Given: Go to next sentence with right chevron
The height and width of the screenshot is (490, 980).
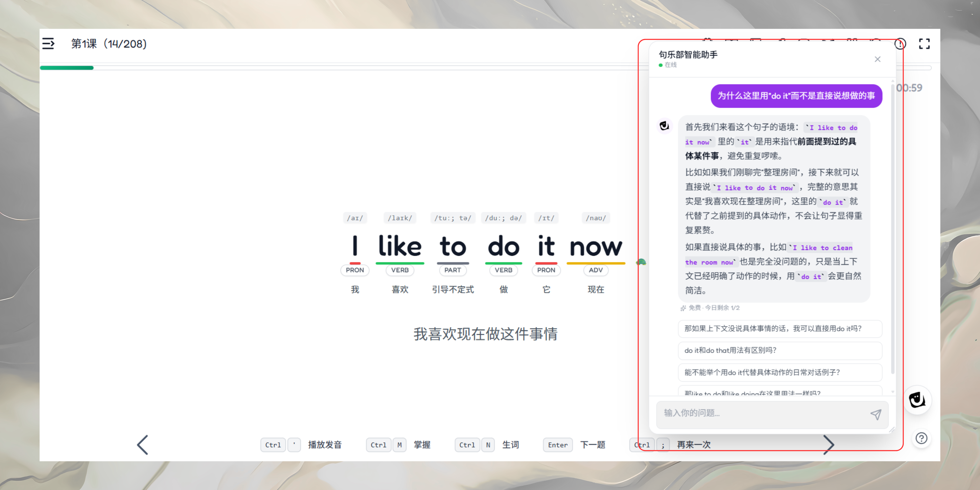Looking at the screenshot, I should point(829,445).
